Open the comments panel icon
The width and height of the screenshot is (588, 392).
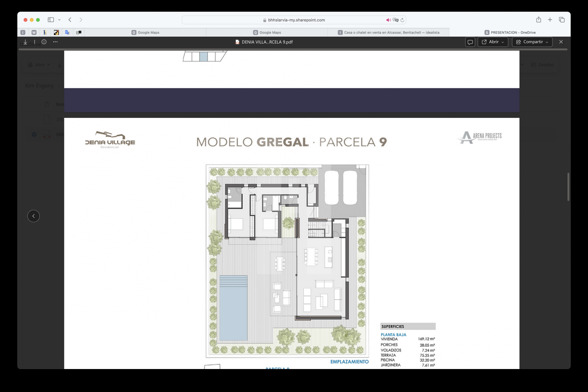pos(470,42)
